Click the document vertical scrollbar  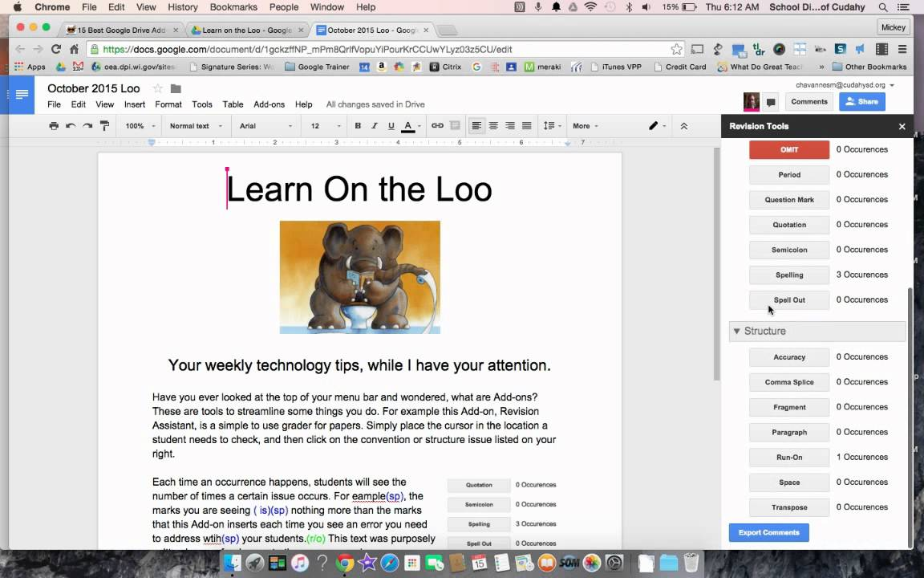[716, 266]
